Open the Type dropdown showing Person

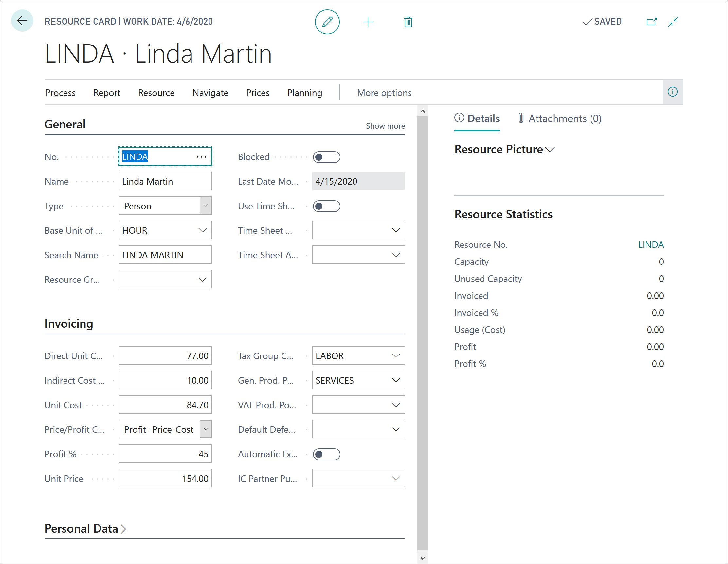coord(206,206)
